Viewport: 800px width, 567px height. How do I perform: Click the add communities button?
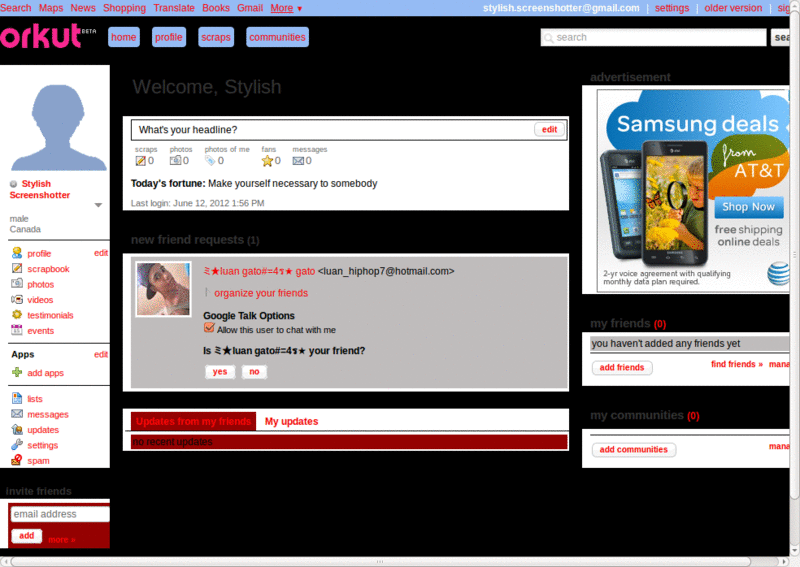pyautogui.click(x=634, y=450)
